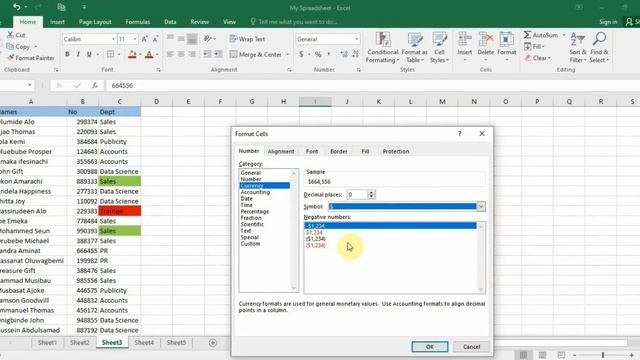Open the General number format dropdown
The width and height of the screenshot is (640, 360).
(x=357, y=39)
